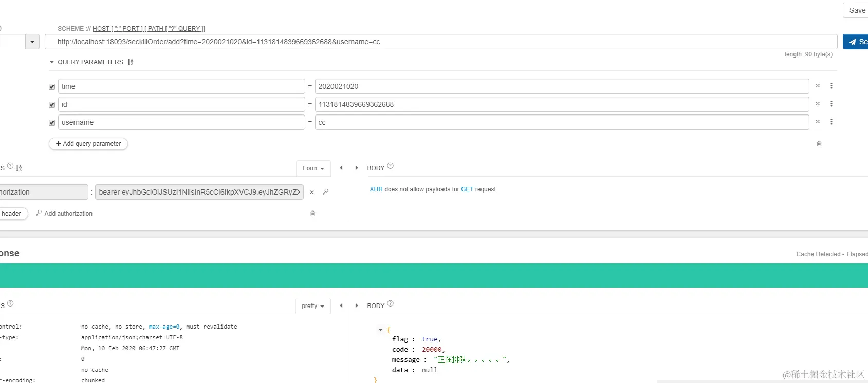This screenshot has width=868, height=383.
Task: Select the chunked transfer-encoding value
Action: coord(93,380)
